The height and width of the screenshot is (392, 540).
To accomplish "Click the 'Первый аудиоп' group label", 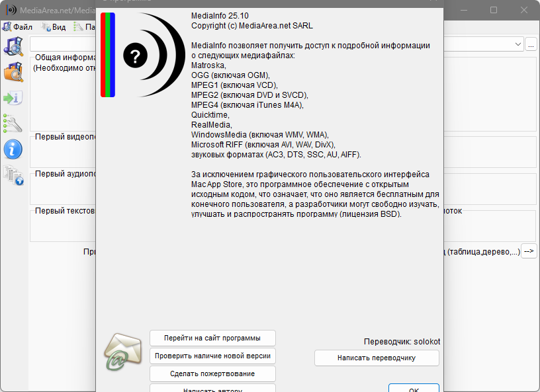I will (x=65, y=174).
